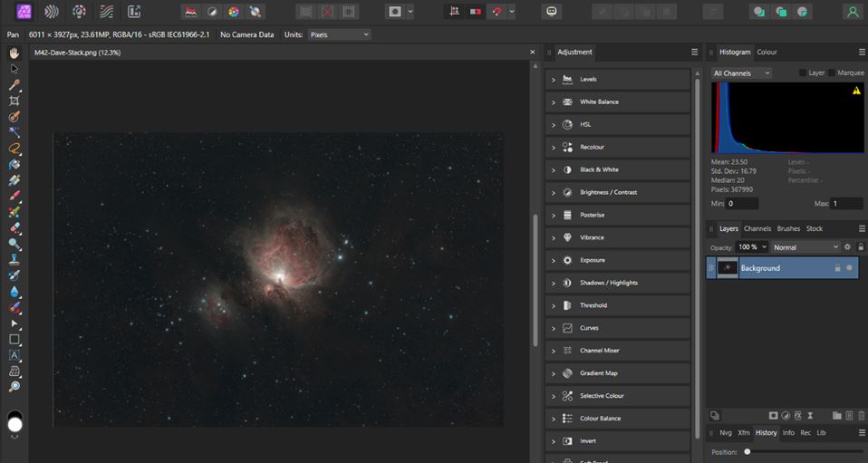Switch to the Liquify persona
This screenshot has width=868, height=463.
coord(52,11)
